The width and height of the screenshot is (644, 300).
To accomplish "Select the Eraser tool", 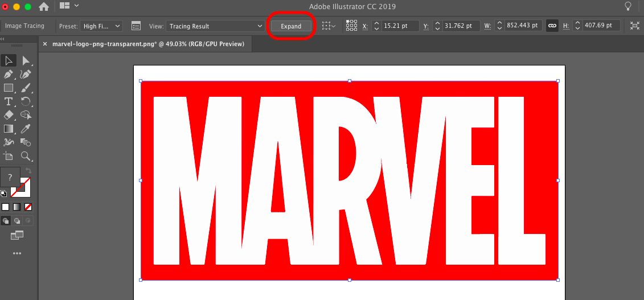I will click(9, 115).
